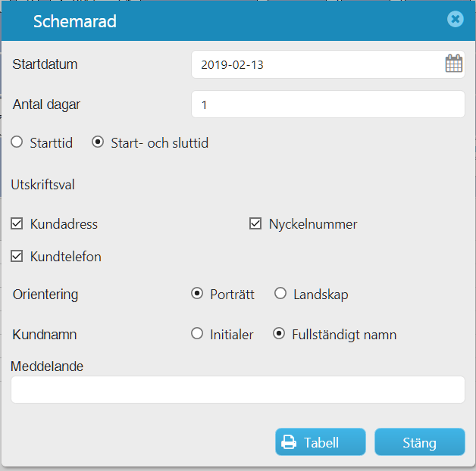Click the Antal dagar input field

coord(328,104)
